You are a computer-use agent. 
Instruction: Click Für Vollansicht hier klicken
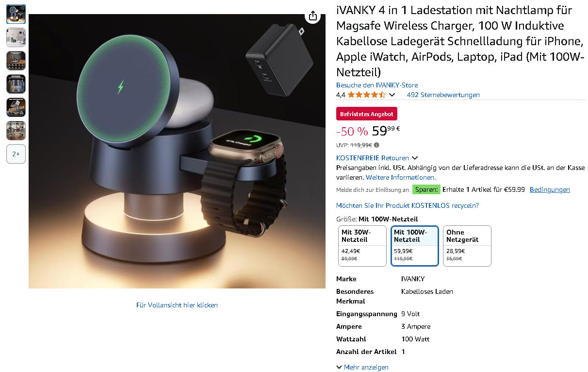pos(177,305)
